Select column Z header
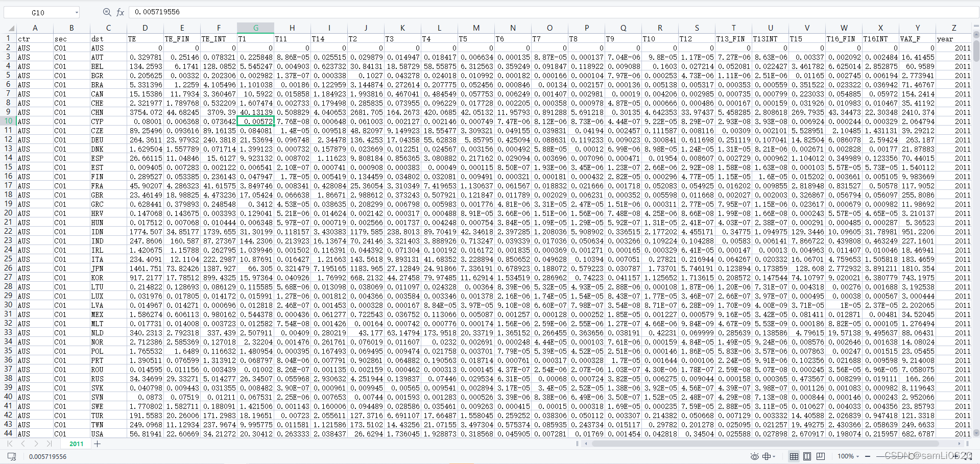Image resolution: width=980 pixels, height=464 pixels. click(954, 28)
